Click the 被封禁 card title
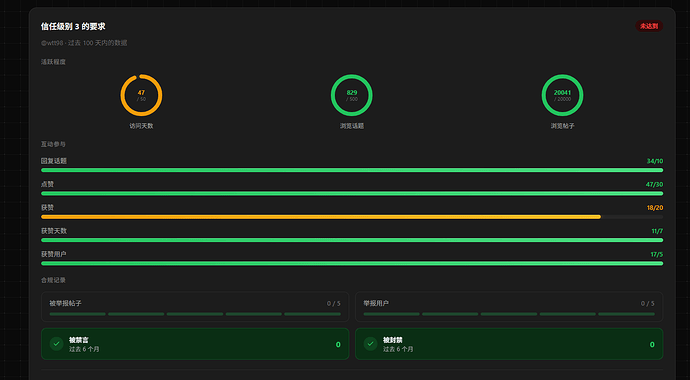 point(393,340)
